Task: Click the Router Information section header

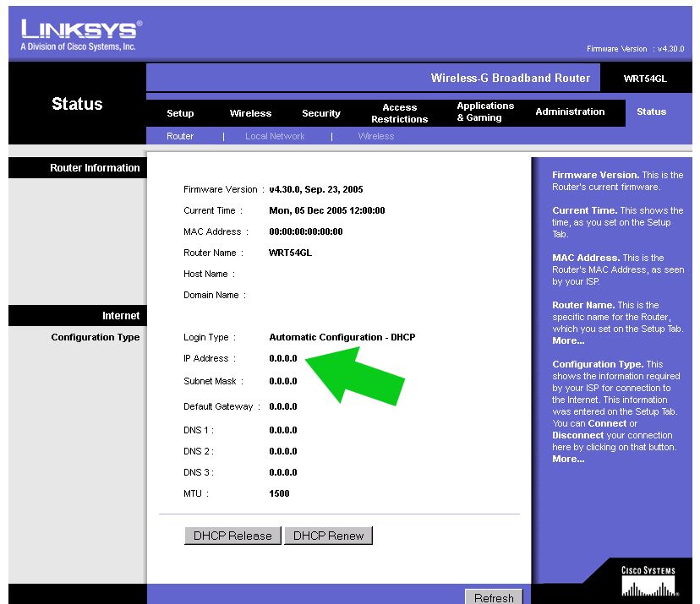Action: point(95,168)
